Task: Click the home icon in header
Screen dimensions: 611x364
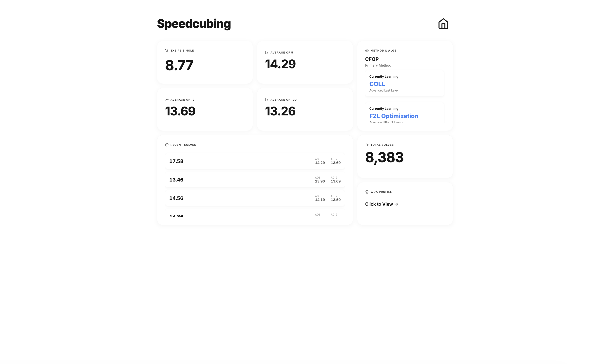Action: coord(443,24)
